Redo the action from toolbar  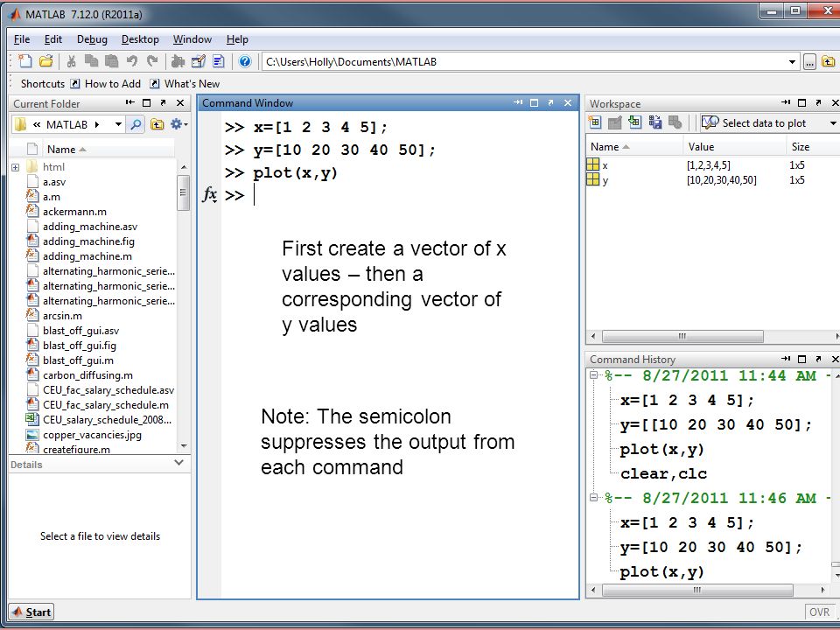tap(152, 61)
